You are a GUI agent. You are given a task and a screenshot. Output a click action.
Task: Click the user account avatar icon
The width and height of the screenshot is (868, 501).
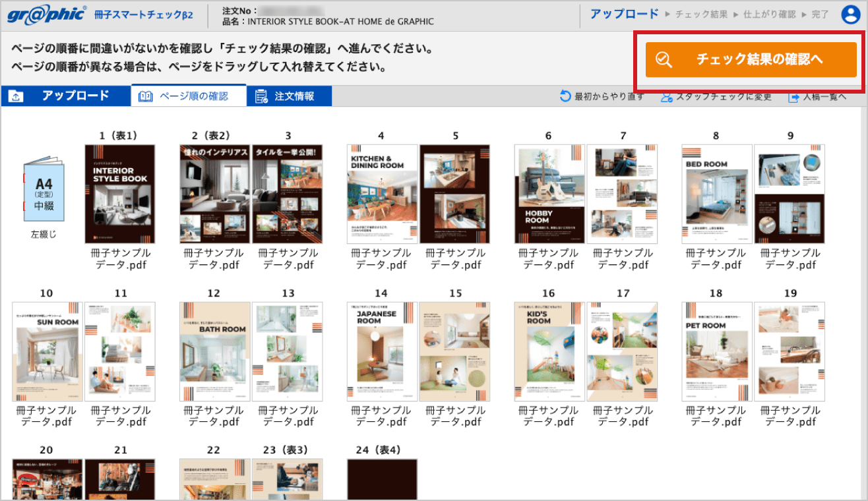pyautogui.click(x=851, y=15)
